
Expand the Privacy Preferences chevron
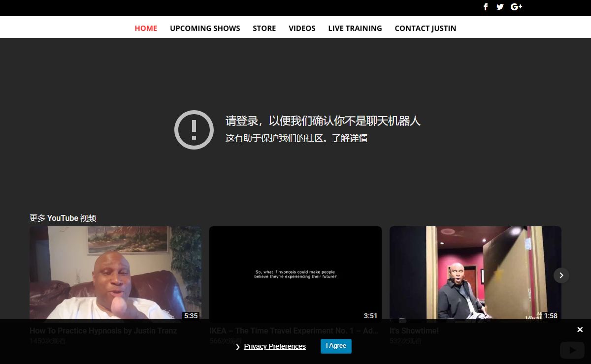[238, 347]
